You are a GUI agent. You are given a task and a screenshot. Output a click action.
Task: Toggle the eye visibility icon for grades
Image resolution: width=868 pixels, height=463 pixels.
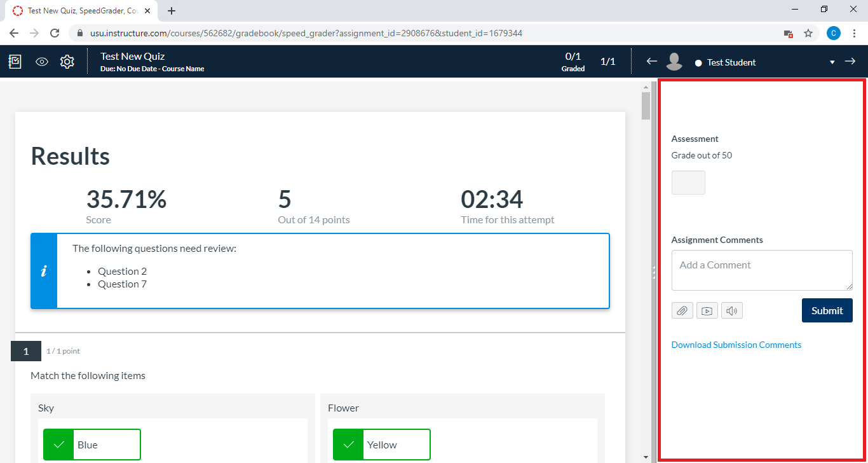(x=42, y=62)
